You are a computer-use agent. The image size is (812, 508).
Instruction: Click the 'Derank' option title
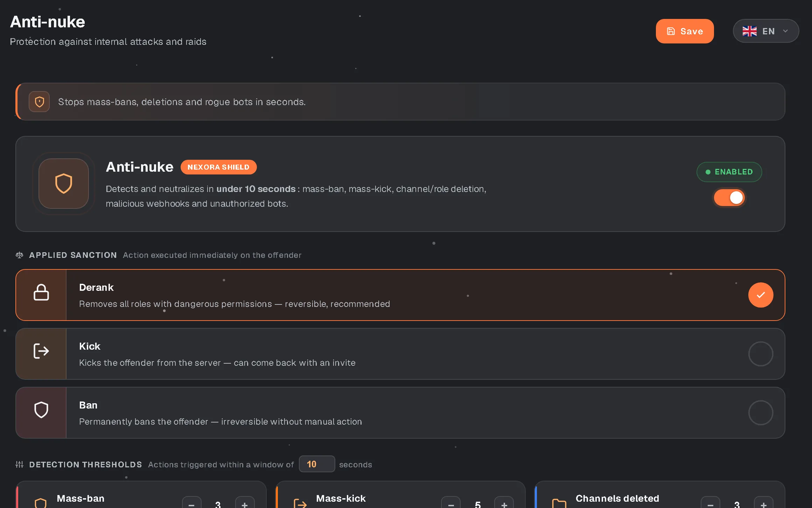click(x=96, y=287)
